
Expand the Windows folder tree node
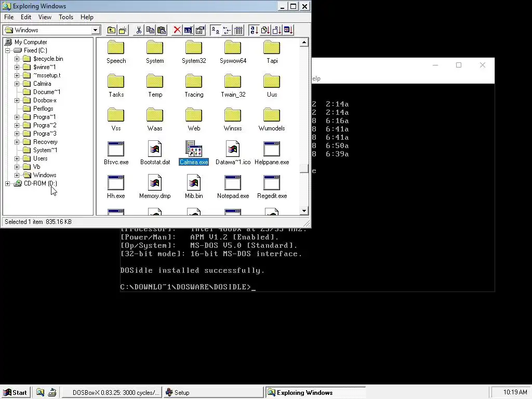pos(17,176)
